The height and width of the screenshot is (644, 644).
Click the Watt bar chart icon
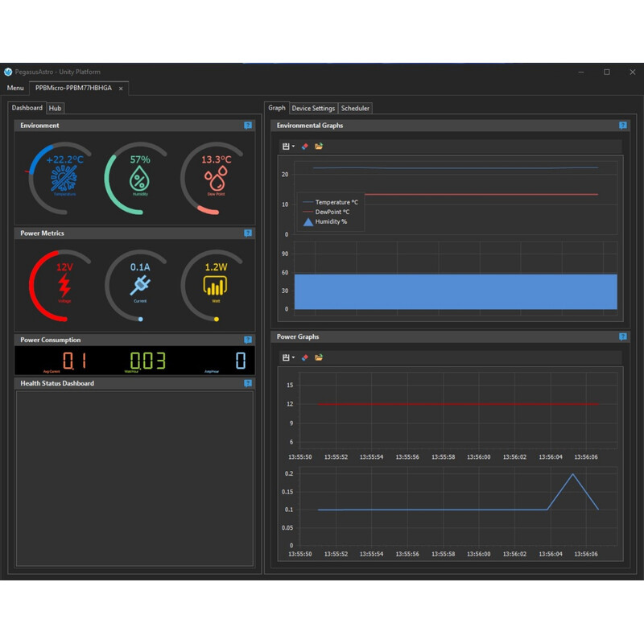click(215, 286)
